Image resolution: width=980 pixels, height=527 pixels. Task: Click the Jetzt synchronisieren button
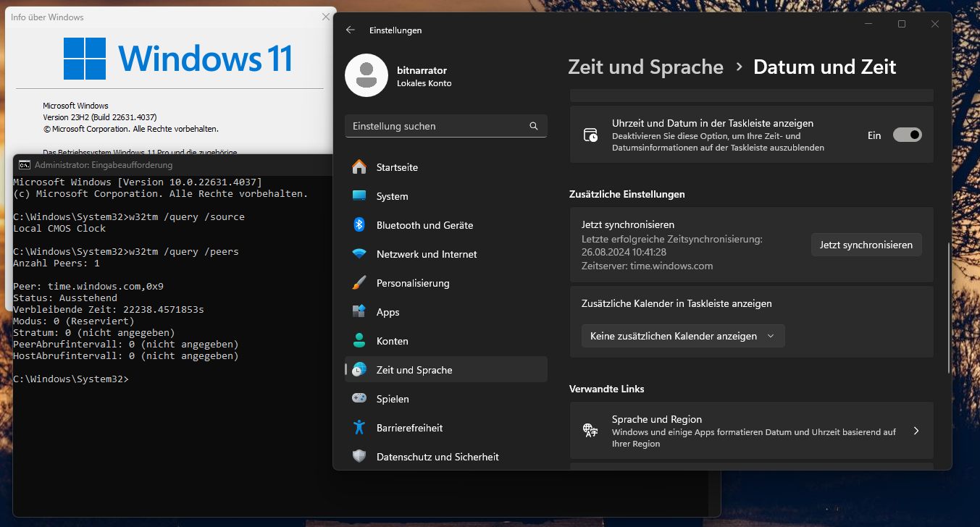[866, 245]
